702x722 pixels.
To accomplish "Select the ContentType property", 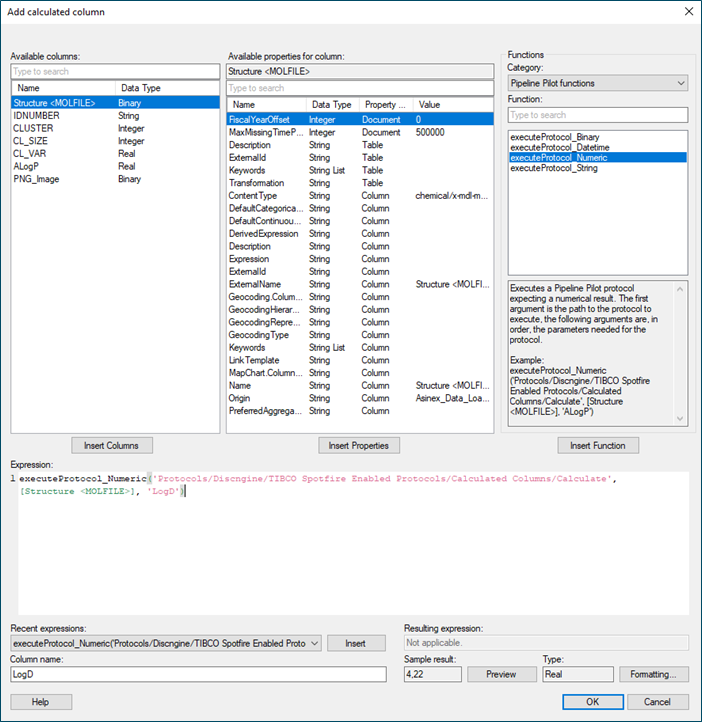I will pyautogui.click(x=360, y=196).
